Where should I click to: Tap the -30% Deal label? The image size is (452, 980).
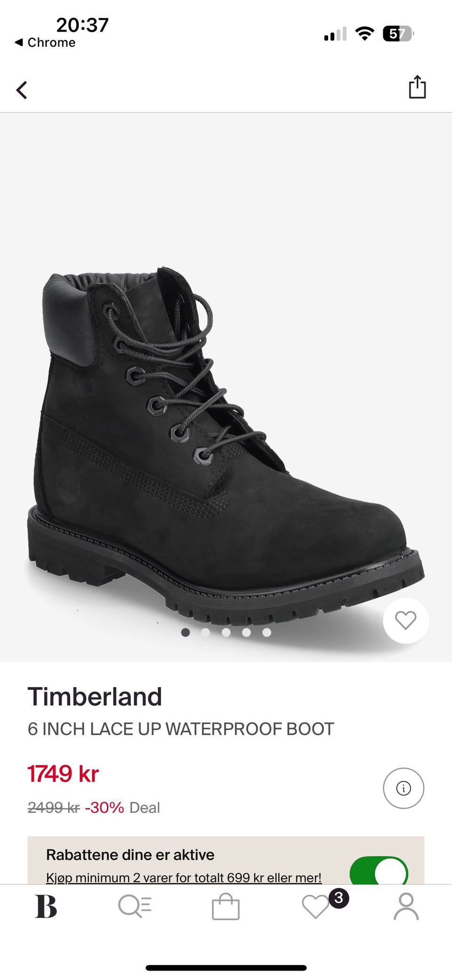pos(122,808)
